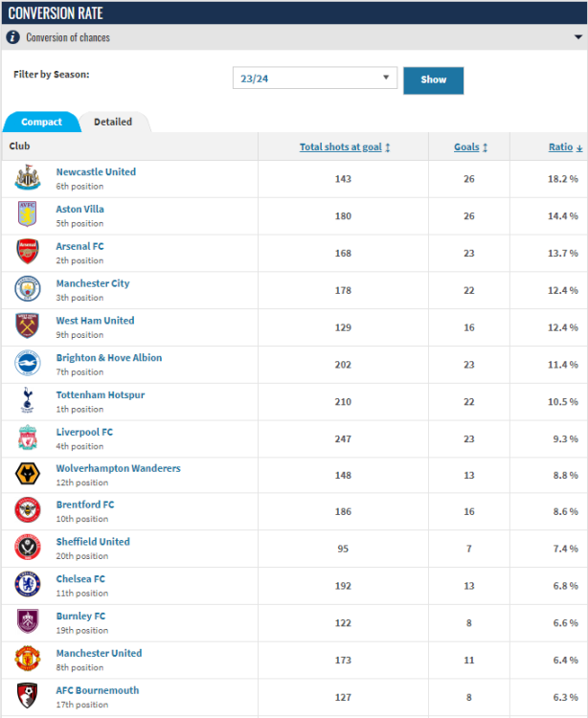Click the Manchester City club crest
Image resolution: width=588 pixels, height=718 pixels.
(x=28, y=289)
